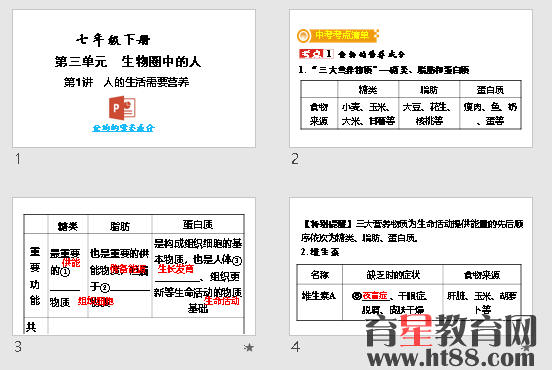Click slide number 2 label

coord(295,159)
